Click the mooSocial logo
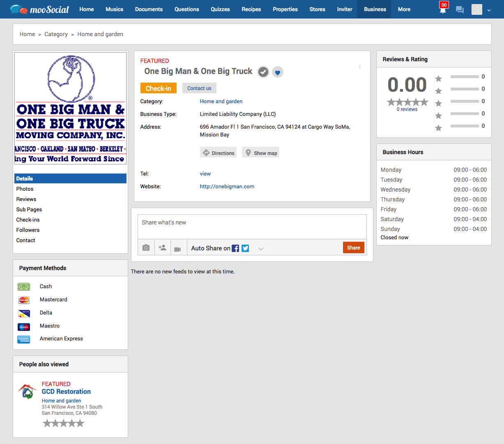 39,9
